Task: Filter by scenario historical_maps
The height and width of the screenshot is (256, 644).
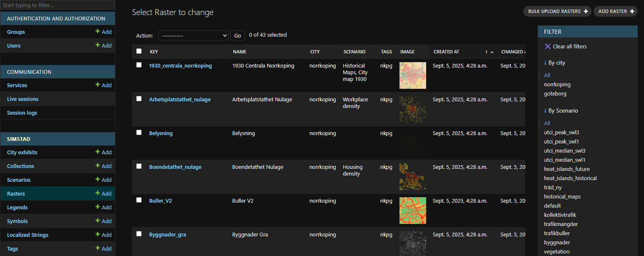Action: (x=562, y=196)
